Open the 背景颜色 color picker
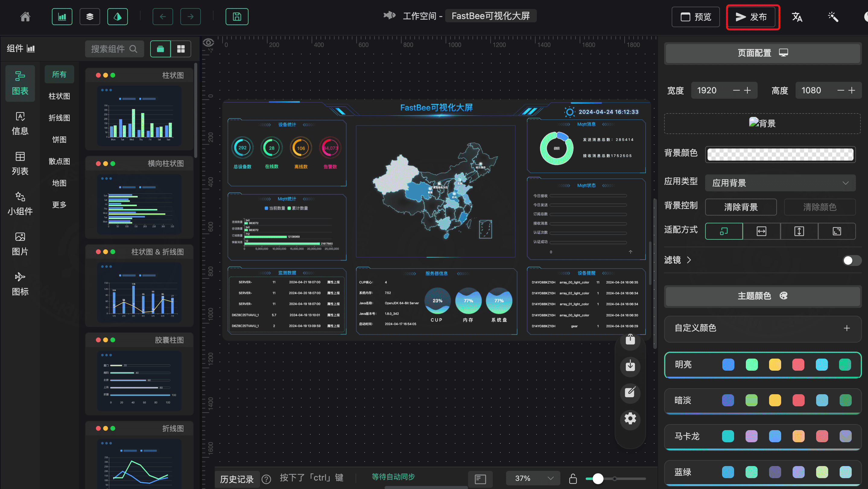Image resolution: width=868 pixels, height=489 pixels. (x=781, y=155)
